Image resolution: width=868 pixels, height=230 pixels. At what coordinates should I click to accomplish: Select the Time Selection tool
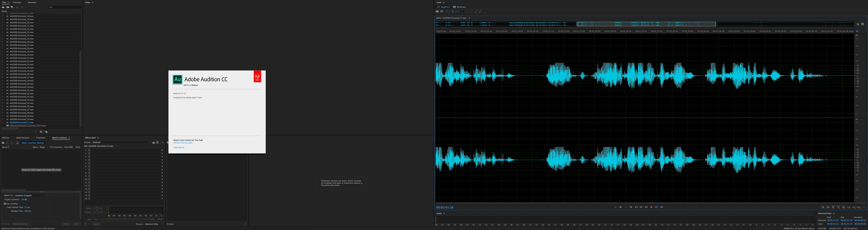pyautogui.click(x=462, y=12)
